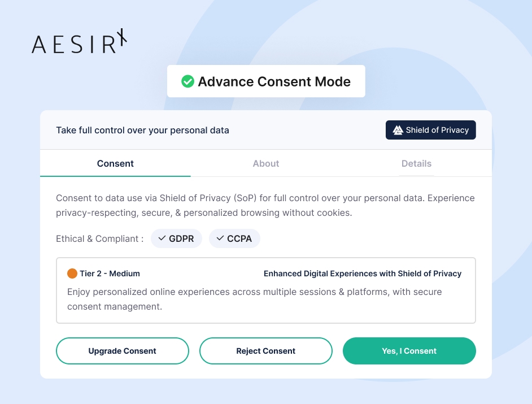This screenshot has width=532, height=404.
Task: Toggle the GDPR compliance badge
Action: pyautogui.click(x=176, y=238)
